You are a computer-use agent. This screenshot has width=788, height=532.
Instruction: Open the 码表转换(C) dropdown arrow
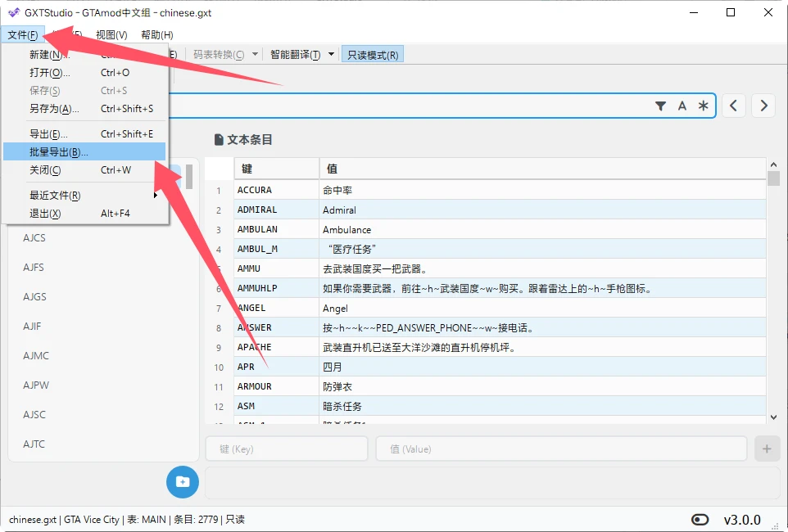click(x=255, y=54)
